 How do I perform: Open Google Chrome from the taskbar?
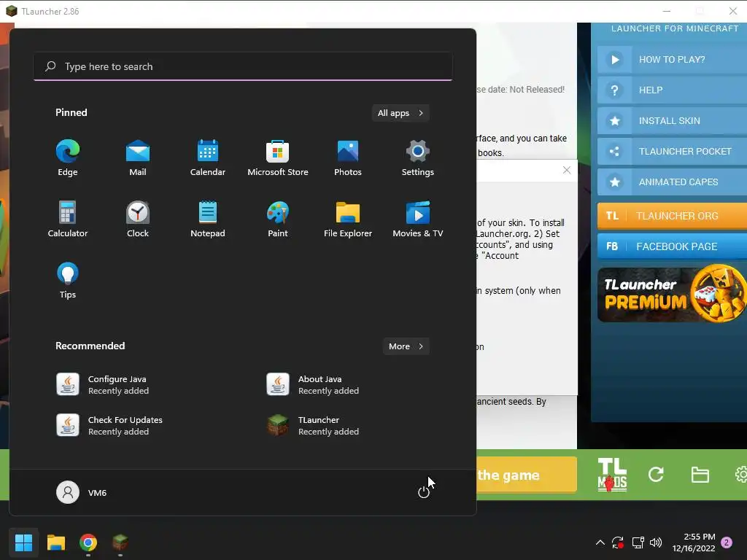[88, 542]
